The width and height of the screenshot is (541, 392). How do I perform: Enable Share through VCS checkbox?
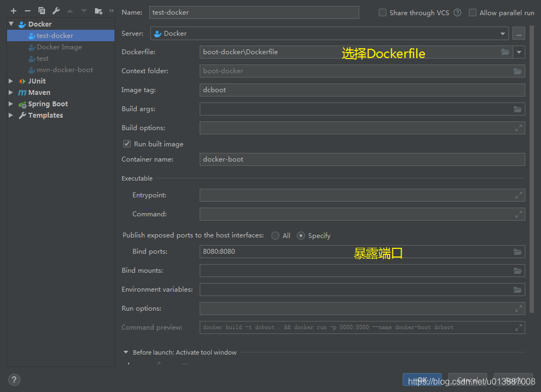(x=383, y=13)
